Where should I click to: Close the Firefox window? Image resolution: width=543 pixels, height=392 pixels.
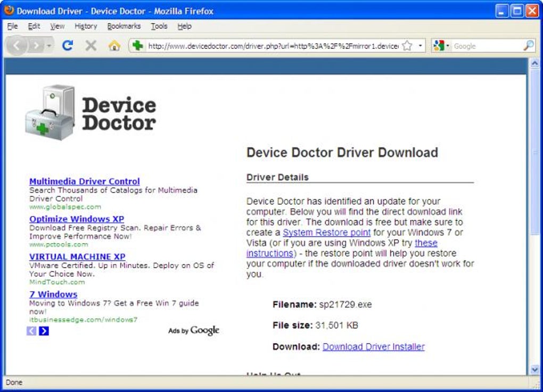click(x=532, y=11)
